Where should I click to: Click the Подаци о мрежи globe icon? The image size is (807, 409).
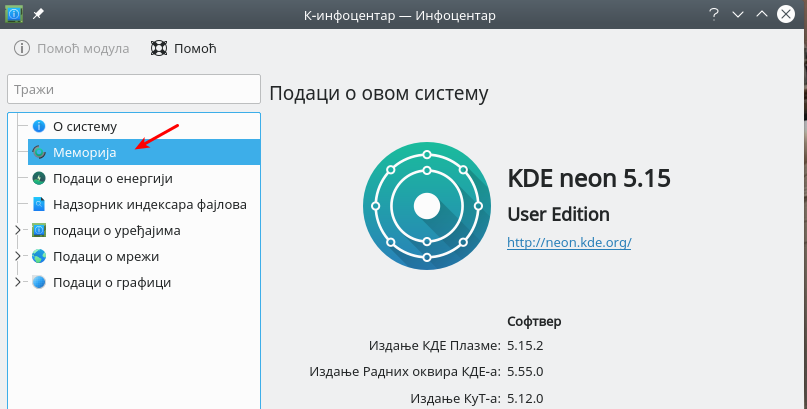pos(39,256)
